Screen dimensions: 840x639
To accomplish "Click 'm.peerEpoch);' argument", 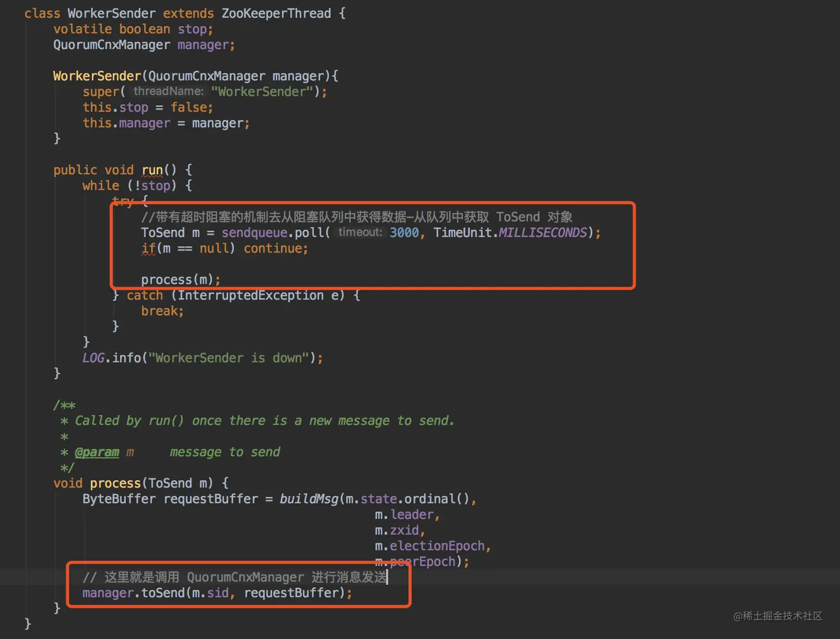I will tap(422, 562).
